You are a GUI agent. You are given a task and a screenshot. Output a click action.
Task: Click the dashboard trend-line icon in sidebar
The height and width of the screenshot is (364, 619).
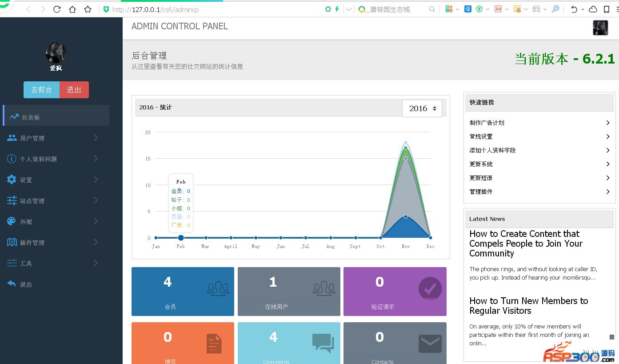tap(14, 117)
